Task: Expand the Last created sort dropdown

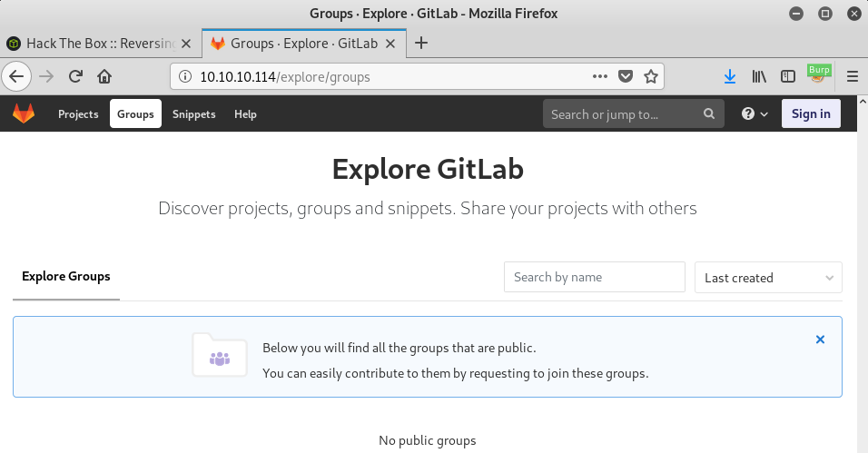Action: coord(768,278)
